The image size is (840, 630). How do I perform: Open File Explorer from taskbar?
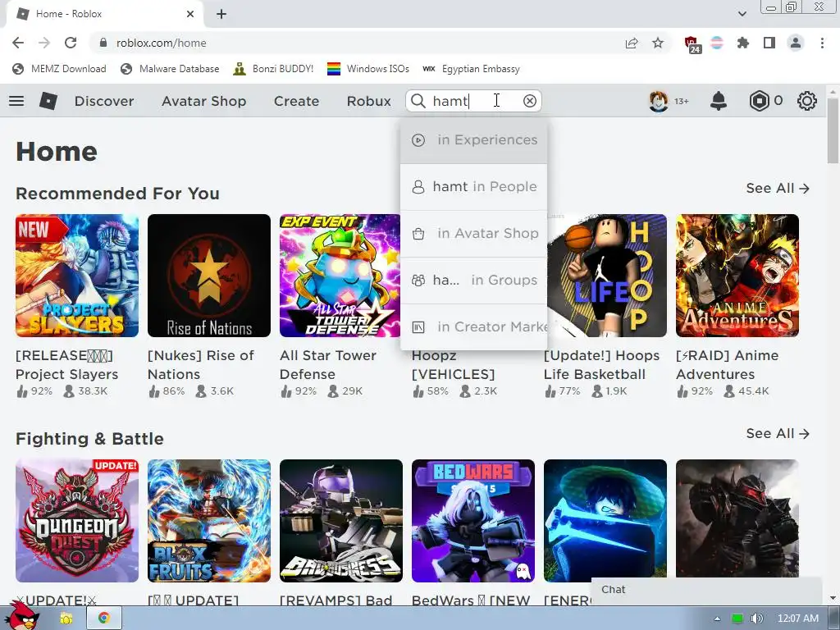tap(66, 619)
